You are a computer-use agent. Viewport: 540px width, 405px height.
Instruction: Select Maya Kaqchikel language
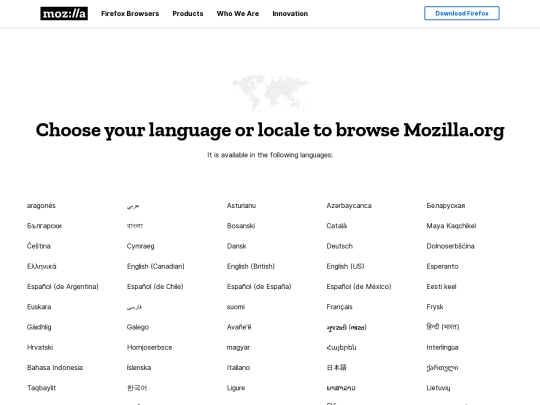(x=451, y=226)
